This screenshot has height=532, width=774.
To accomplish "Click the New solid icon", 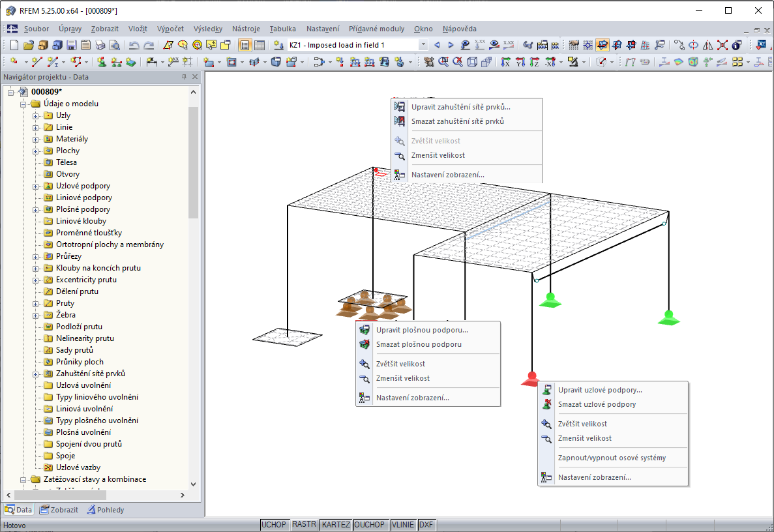I will coord(276,62).
